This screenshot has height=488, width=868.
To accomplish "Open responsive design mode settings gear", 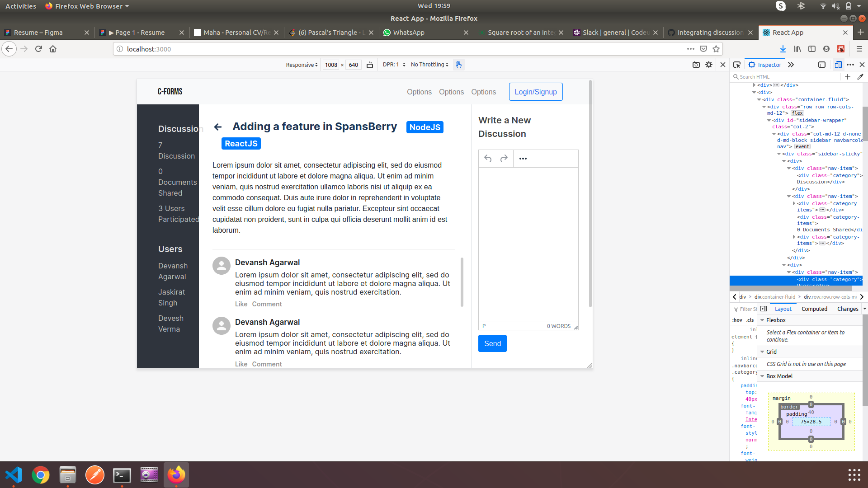I will [709, 65].
